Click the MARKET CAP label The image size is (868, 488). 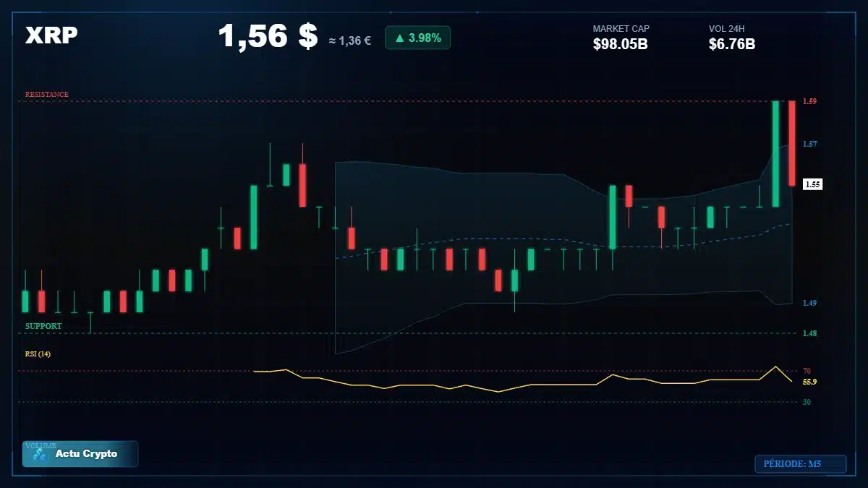tap(621, 29)
